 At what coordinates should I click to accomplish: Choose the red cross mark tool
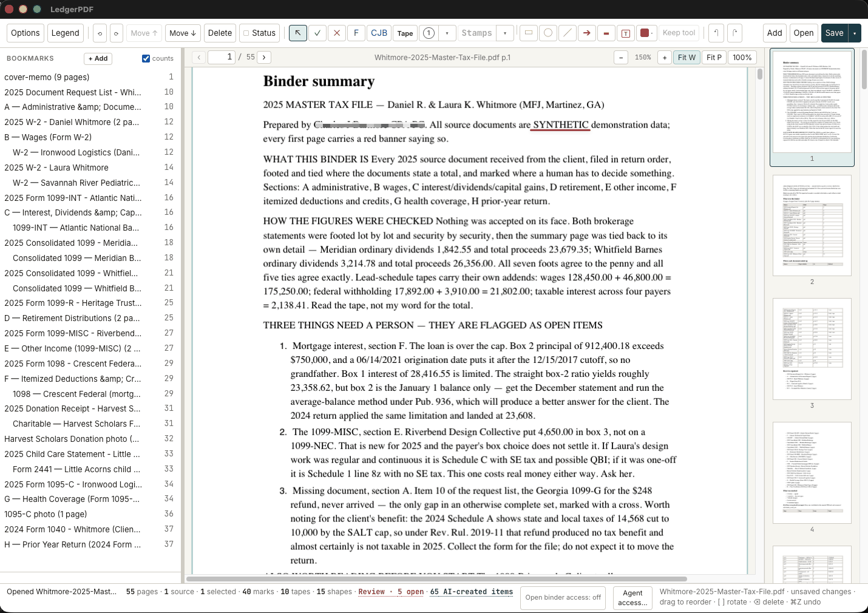pos(337,33)
